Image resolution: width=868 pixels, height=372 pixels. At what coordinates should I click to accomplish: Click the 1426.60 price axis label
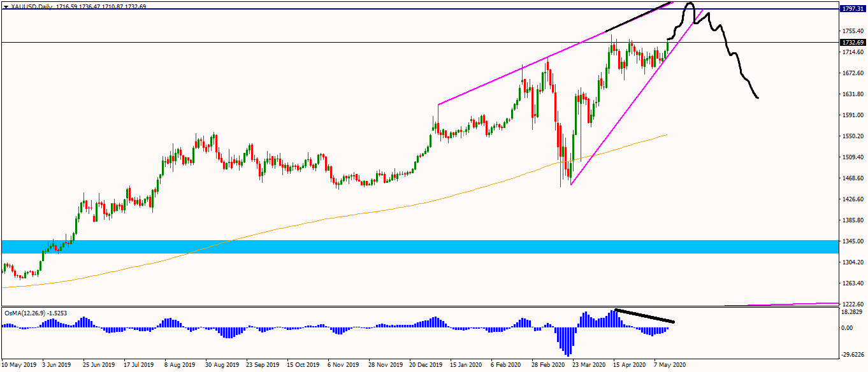853,199
